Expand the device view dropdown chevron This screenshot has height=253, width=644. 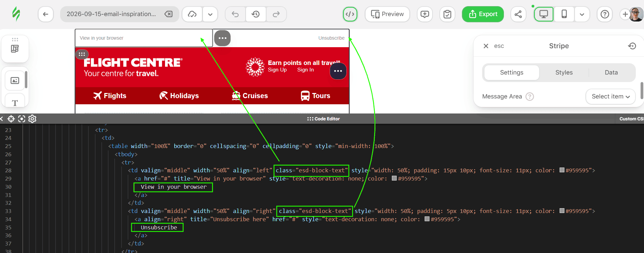pyautogui.click(x=582, y=14)
